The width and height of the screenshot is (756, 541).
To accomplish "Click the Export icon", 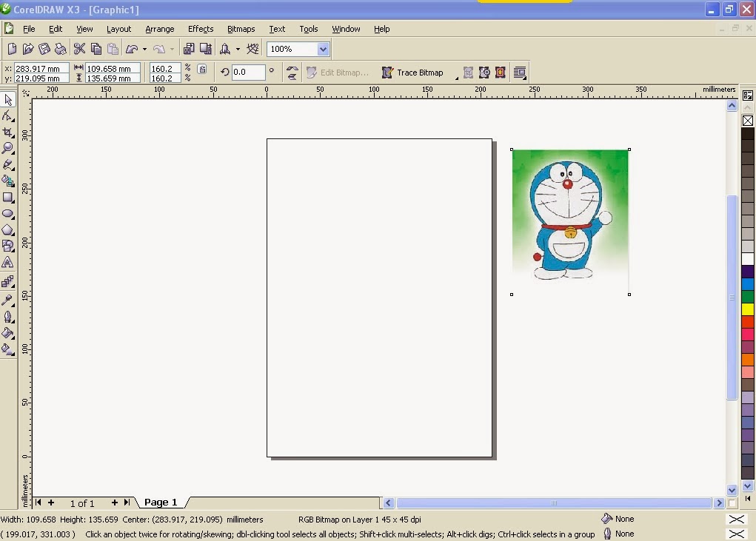I will point(205,49).
